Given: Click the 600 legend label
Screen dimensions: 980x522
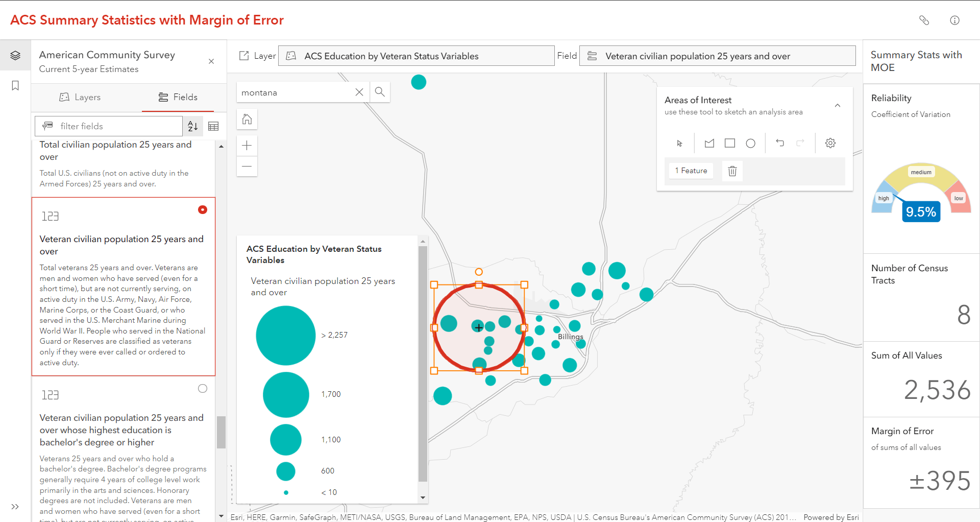Looking at the screenshot, I should coord(328,471).
